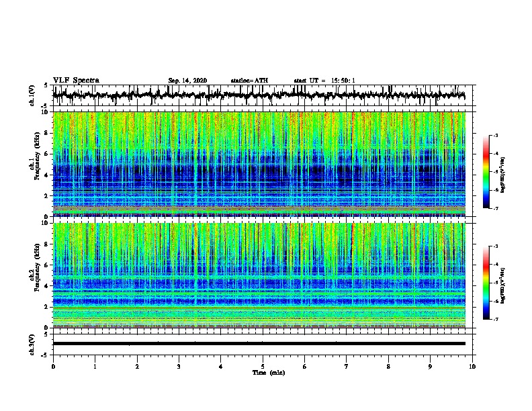This screenshot has height=411, width=532.
Task: Click the "ch.1(V)" waveform axis label
Action: click(x=32, y=95)
